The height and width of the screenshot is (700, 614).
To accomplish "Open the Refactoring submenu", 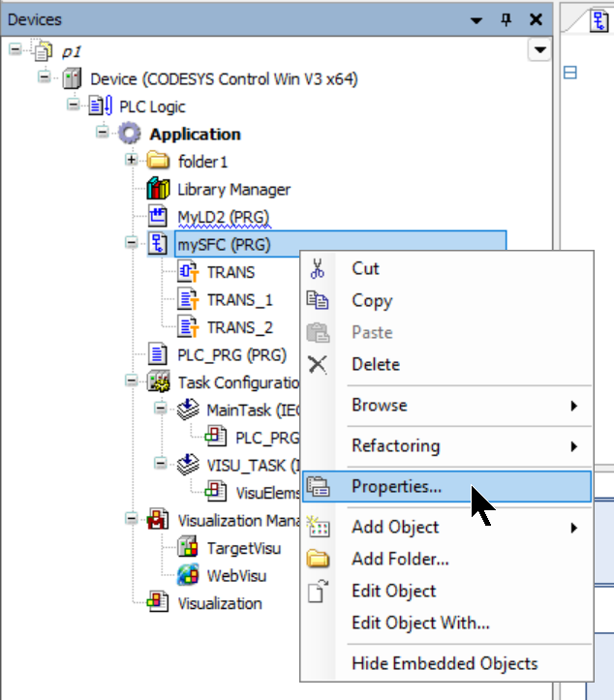I will [x=447, y=446].
